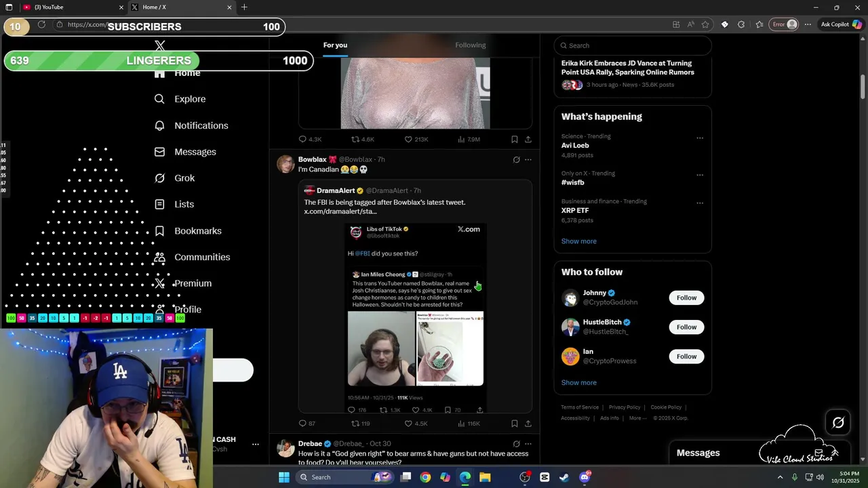
Task: Go to Home in X sidebar
Action: coord(177,73)
